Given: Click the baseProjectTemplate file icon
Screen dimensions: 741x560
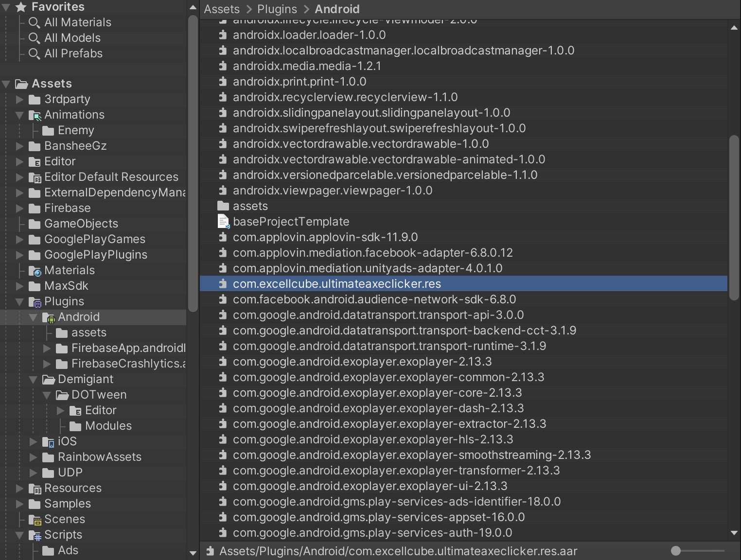Looking at the screenshot, I should click(223, 222).
